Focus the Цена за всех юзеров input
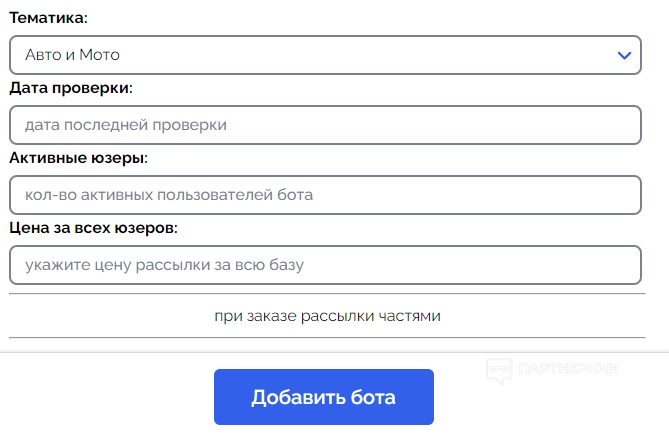 (325, 265)
